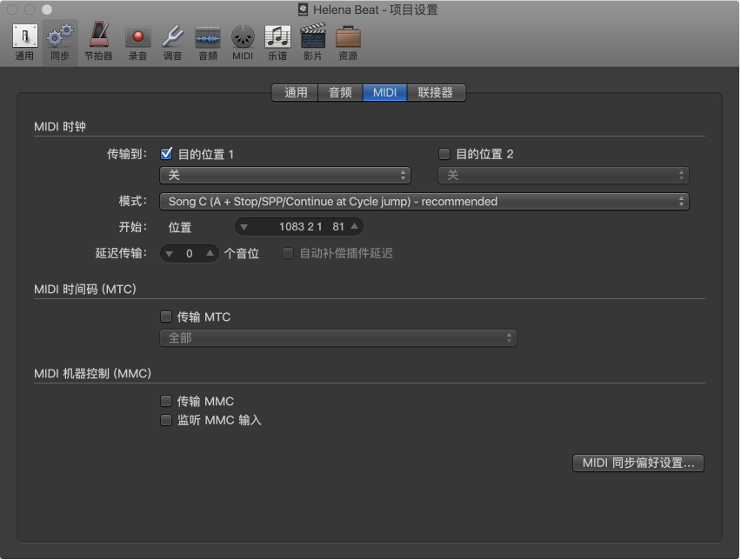Open the 目的位置 1 destination dropdown

click(285, 175)
